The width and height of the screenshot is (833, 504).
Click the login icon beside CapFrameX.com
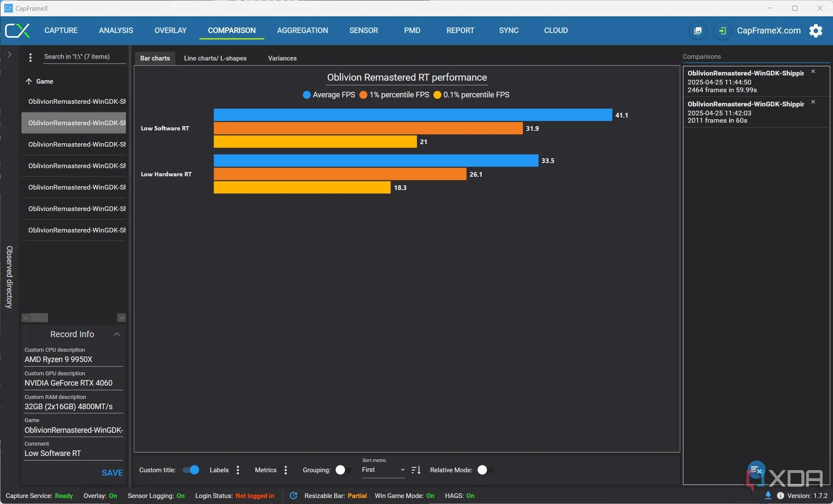pyautogui.click(x=722, y=30)
